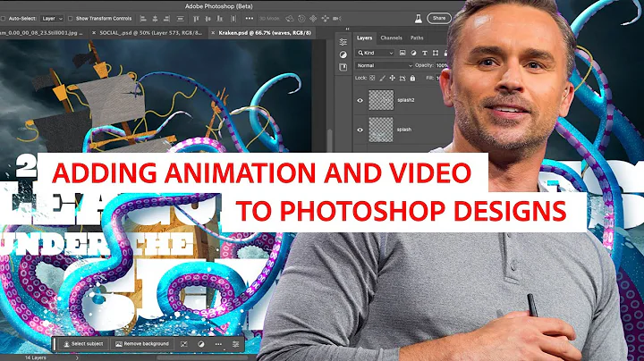Switch to the Still001.jpg document tab
The image size is (644, 361).
pyautogui.click(x=41, y=33)
